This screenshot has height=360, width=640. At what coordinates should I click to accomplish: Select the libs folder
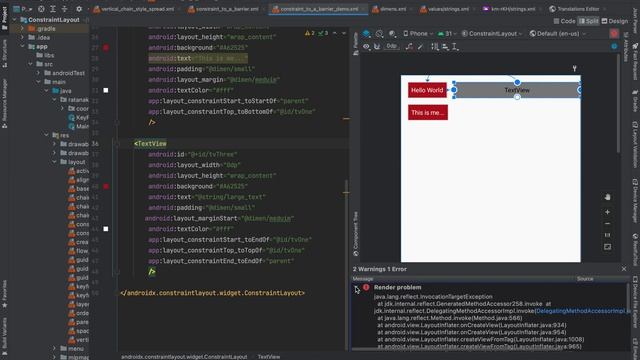pos(45,55)
